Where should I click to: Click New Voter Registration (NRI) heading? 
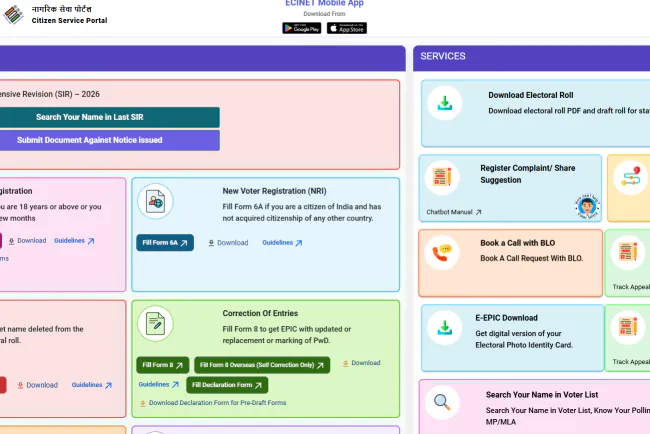coord(274,191)
